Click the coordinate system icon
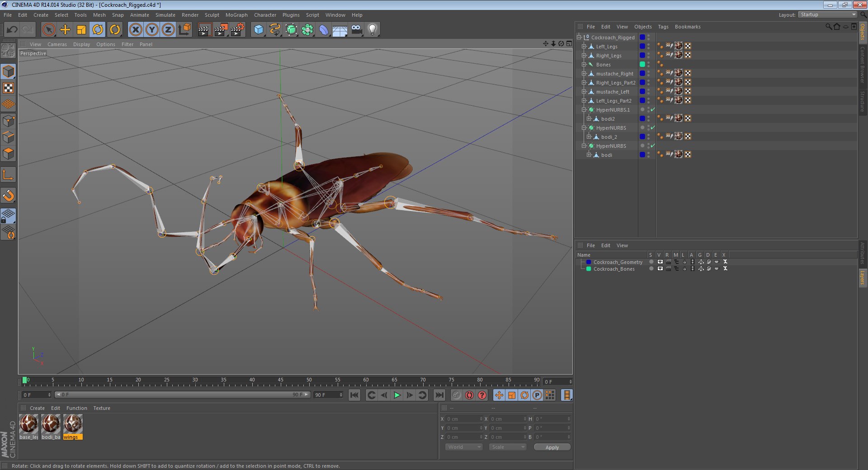 (x=184, y=30)
